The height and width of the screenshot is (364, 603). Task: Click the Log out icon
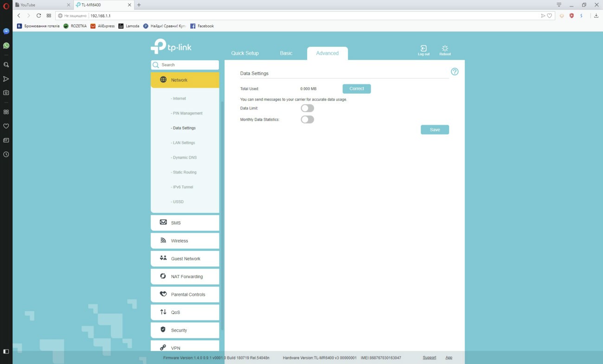pyautogui.click(x=423, y=49)
